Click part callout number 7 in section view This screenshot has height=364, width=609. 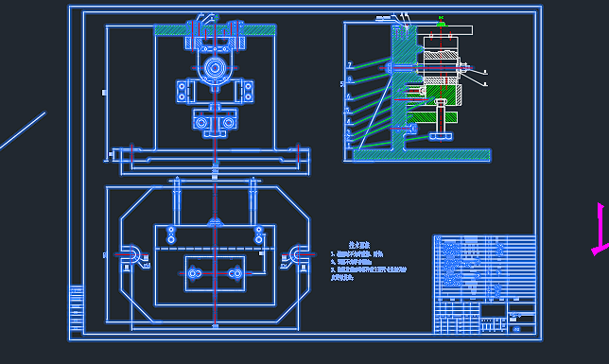[350, 65]
